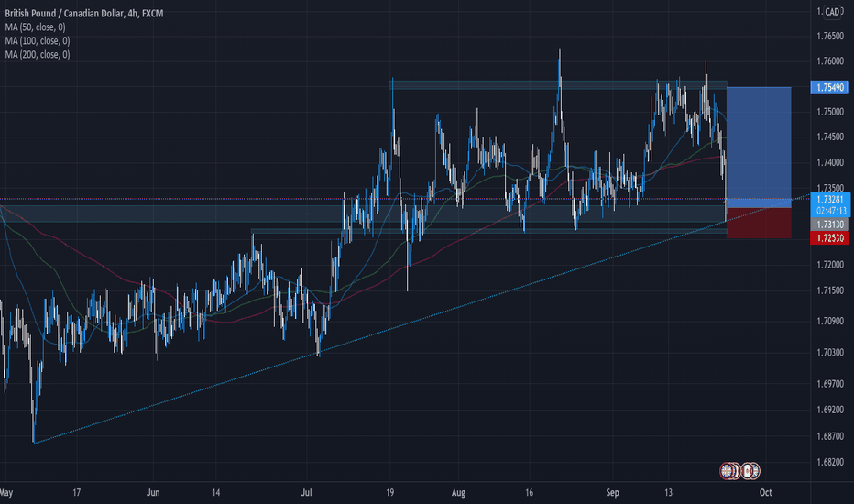Select the blue profit zone of long position
Image resolution: width=854 pixels, height=504 pixels.
[x=759, y=148]
